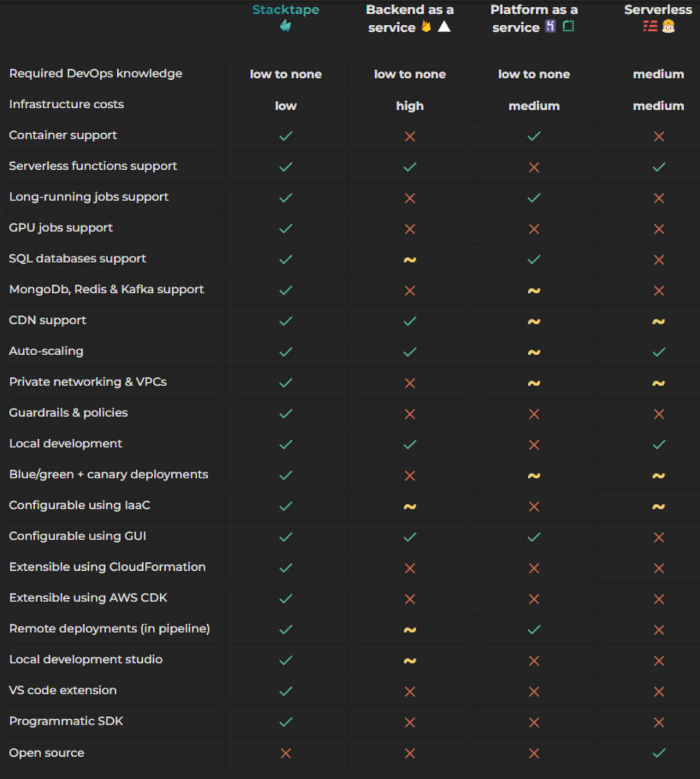Click the 'high' infrastructure cost value

410,106
